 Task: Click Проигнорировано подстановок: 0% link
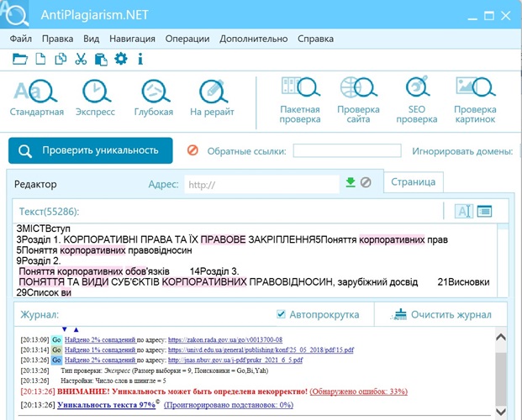(x=229, y=405)
